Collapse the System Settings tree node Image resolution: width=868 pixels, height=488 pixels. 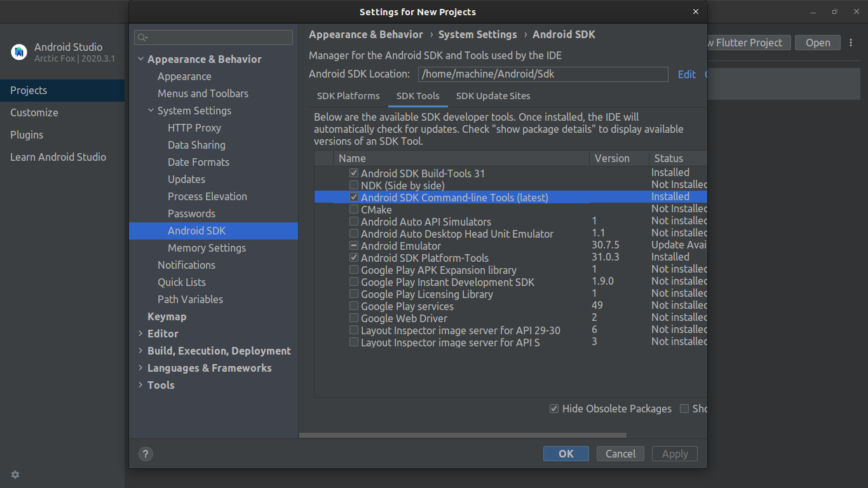[151, 111]
